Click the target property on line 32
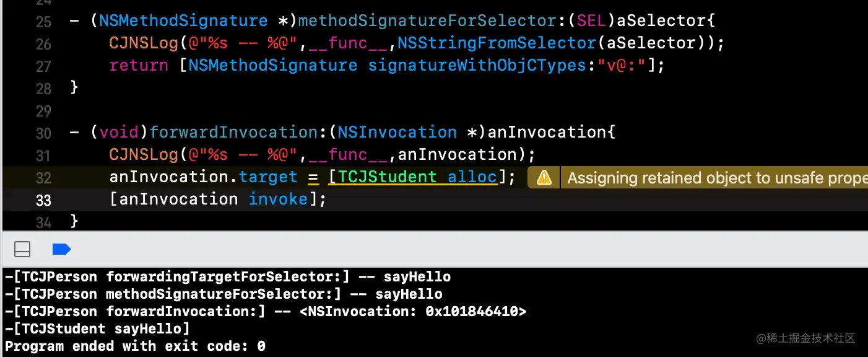This screenshot has width=868, height=357. (268, 177)
